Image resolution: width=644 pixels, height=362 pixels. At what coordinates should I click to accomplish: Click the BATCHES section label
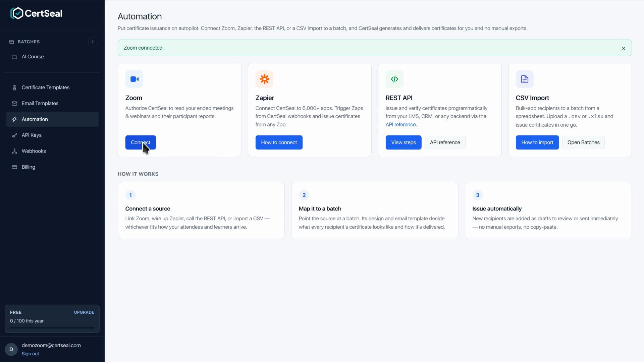(29, 42)
